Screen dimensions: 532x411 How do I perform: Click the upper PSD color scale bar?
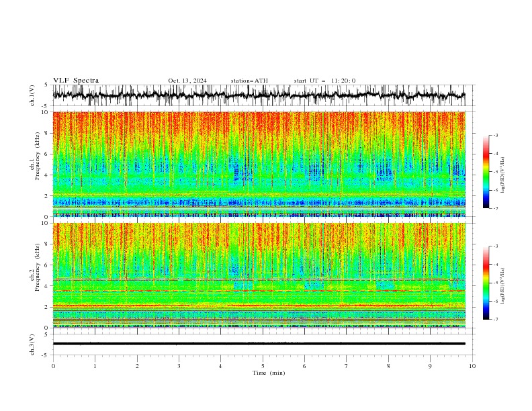pyautogui.click(x=486, y=172)
